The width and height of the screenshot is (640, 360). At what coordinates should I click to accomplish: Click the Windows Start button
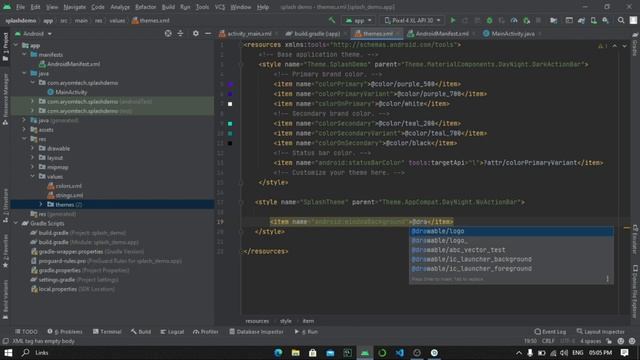(x=8, y=352)
